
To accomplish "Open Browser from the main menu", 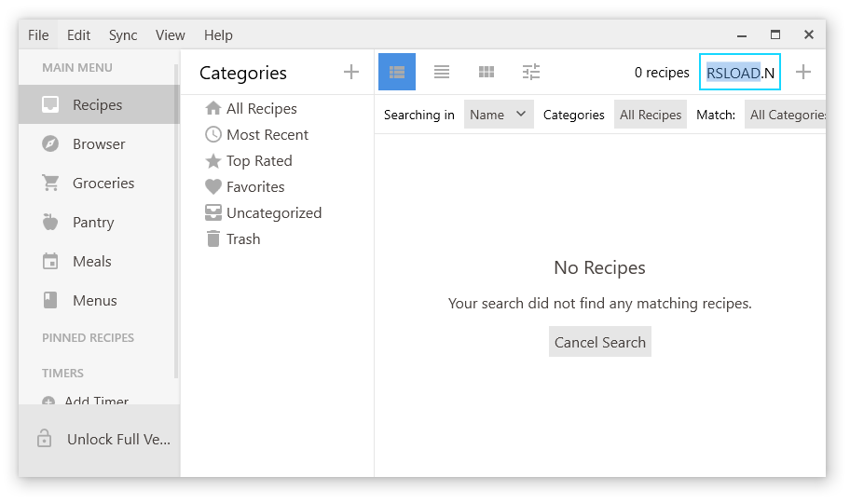I will point(99,144).
